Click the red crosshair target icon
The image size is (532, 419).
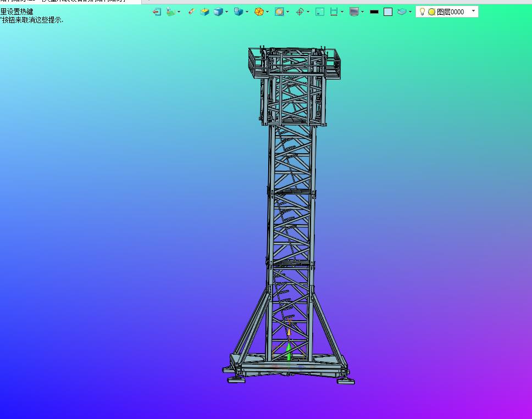coord(300,12)
